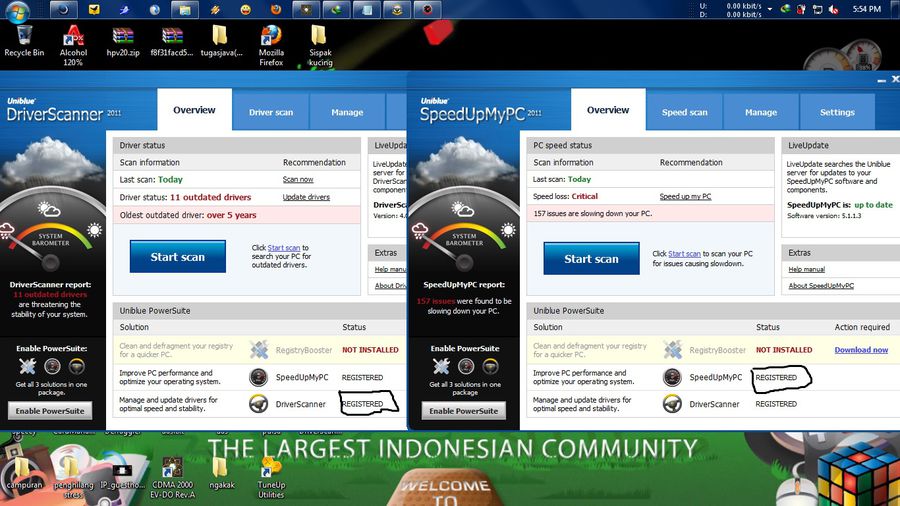Click the SpeedUpMyPC gauge icon in SpeedUpMyPC list
Screen dimensions: 900x506
[672, 377]
